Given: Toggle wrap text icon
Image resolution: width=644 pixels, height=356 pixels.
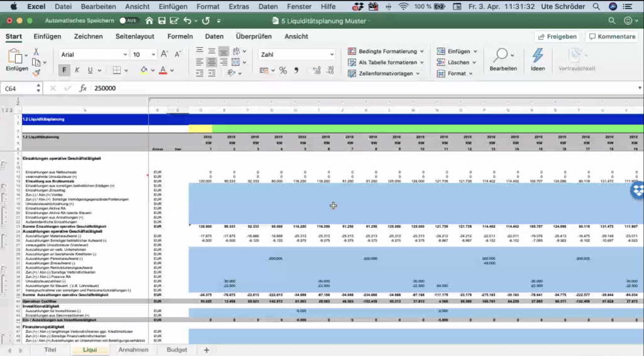Looking at the screenshot, I should coord(236,51).
